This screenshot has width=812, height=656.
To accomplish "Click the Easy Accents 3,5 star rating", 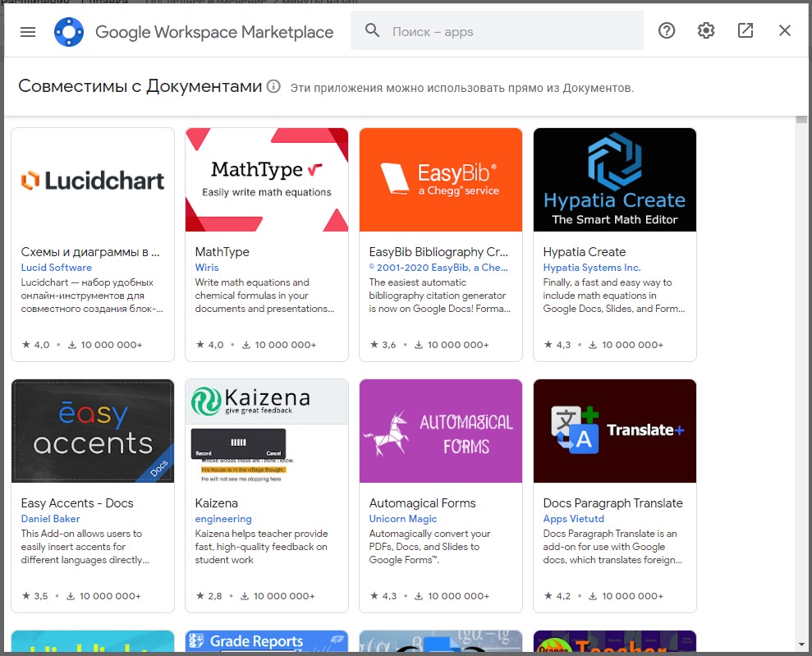I will (x=34, y=596).
